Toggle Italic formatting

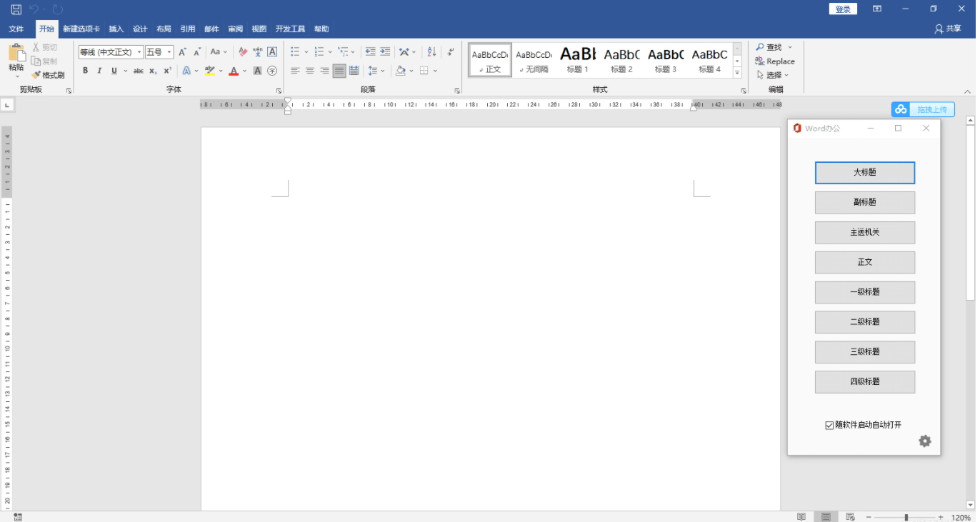pos(99,71)
